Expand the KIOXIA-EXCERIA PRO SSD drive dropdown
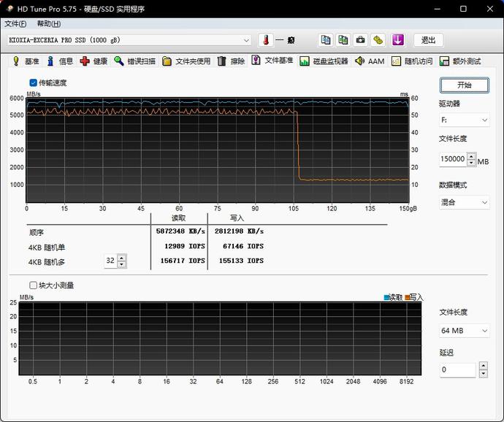The height and width of the screenshot is (422, 504). pos(129,40)
